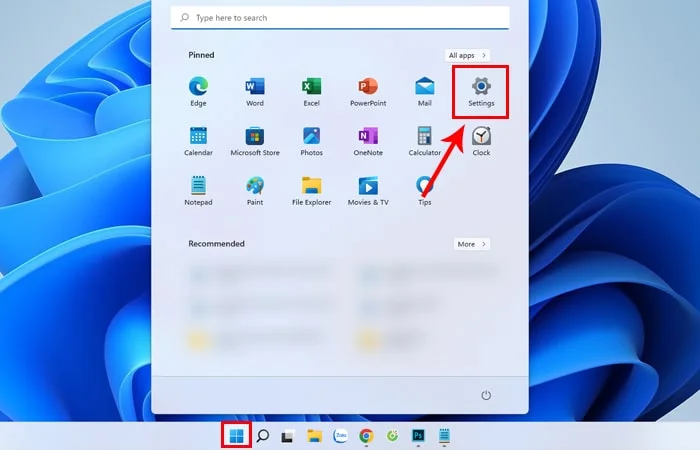
Task: Launch the Calendar app
Action: [198, 141]
